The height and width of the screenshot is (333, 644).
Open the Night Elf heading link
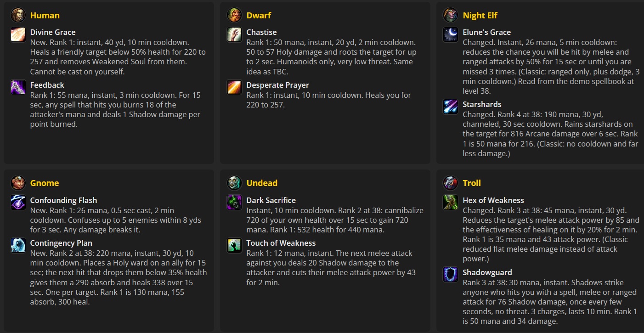tap(480, 15)
